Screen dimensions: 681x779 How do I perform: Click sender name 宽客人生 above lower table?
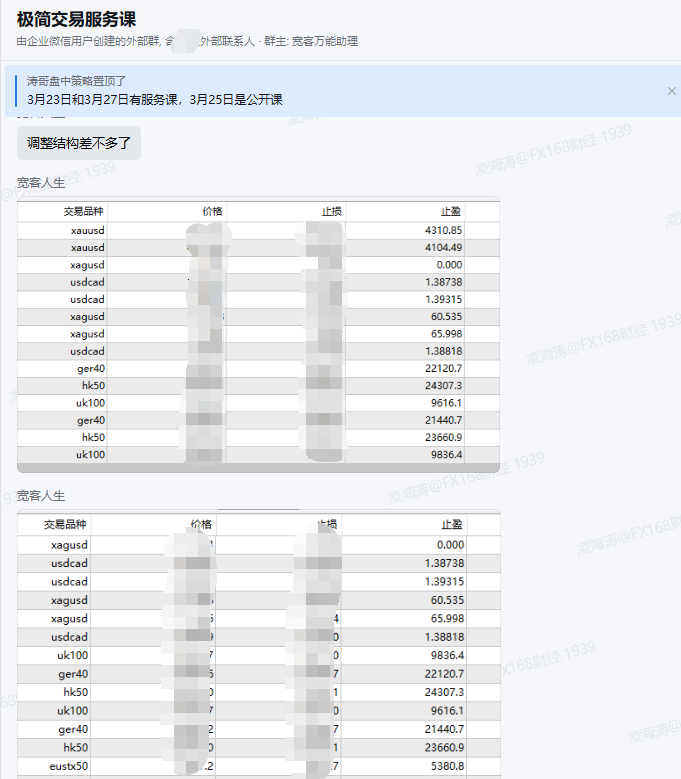coord(41,496)
